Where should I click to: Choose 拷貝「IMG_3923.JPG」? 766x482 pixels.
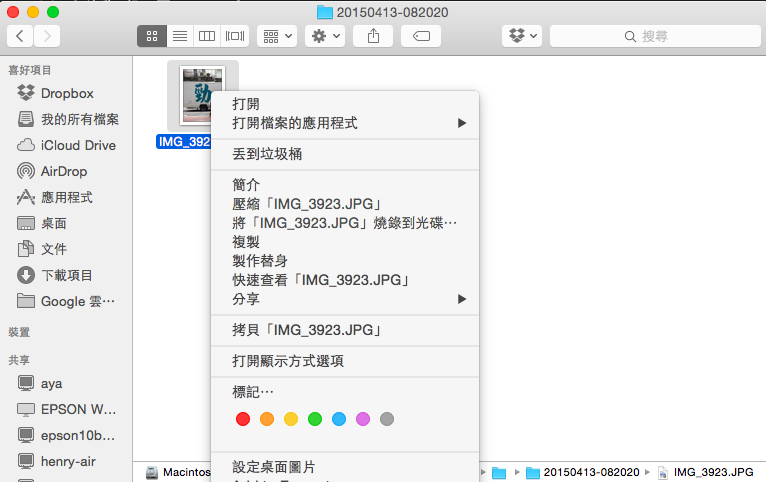point(345,330)
